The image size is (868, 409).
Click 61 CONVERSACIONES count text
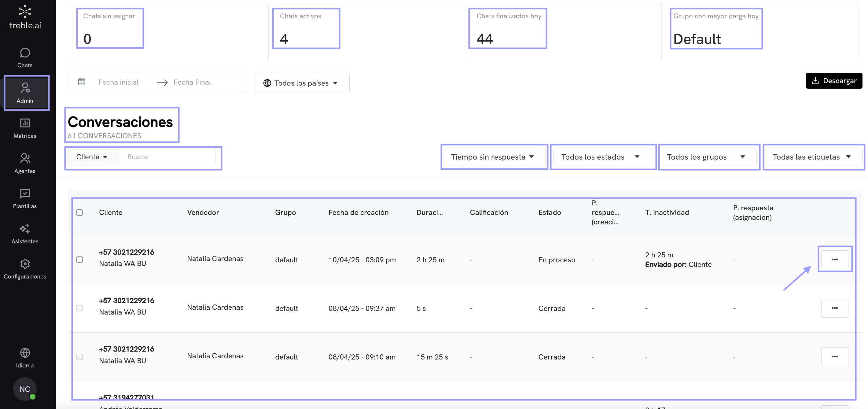point(104,135)
